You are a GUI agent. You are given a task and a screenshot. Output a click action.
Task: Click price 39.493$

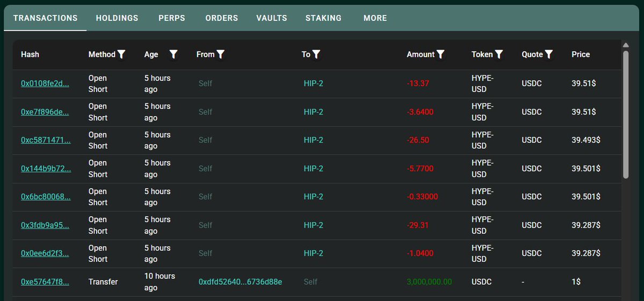click(x=586, y=140)
